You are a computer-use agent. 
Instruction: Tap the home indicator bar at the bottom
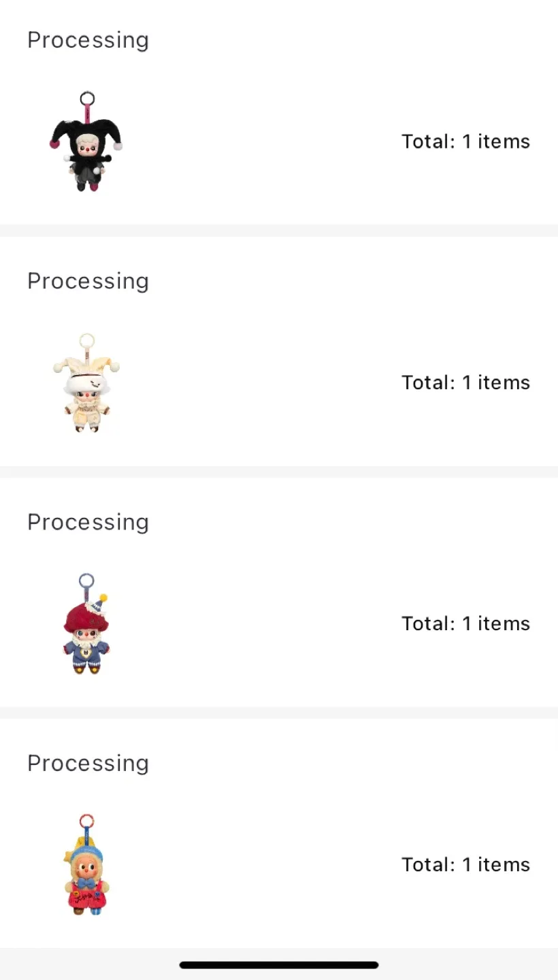point(279,965)
